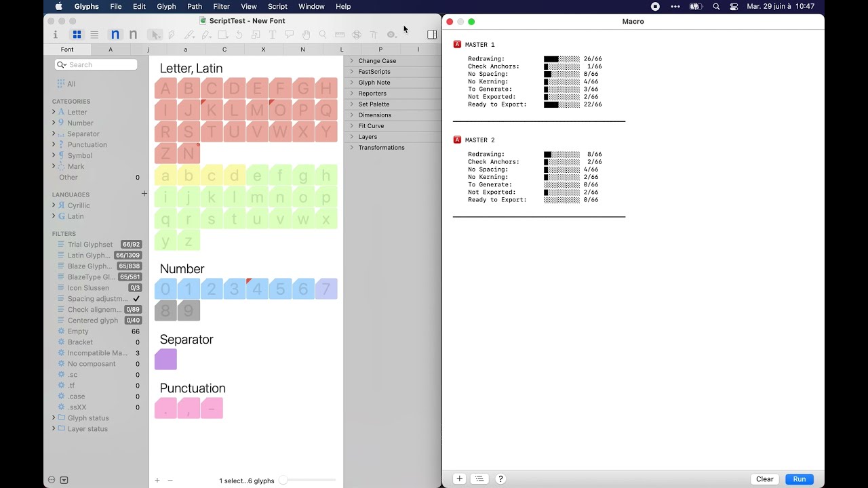The height and width of the screenshot is (488, 868).
Task: Select the glyph cell for number 4
Action: [x=257, y=289]
